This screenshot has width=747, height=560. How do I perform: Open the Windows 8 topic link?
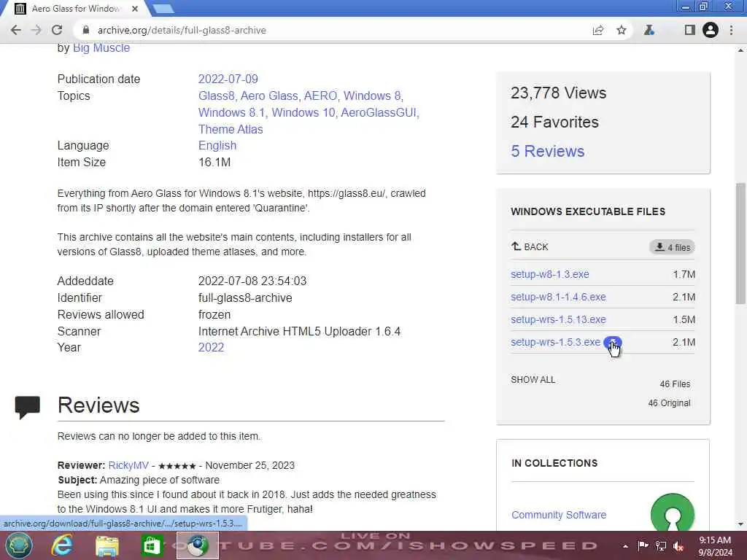[x=372, y=96]
